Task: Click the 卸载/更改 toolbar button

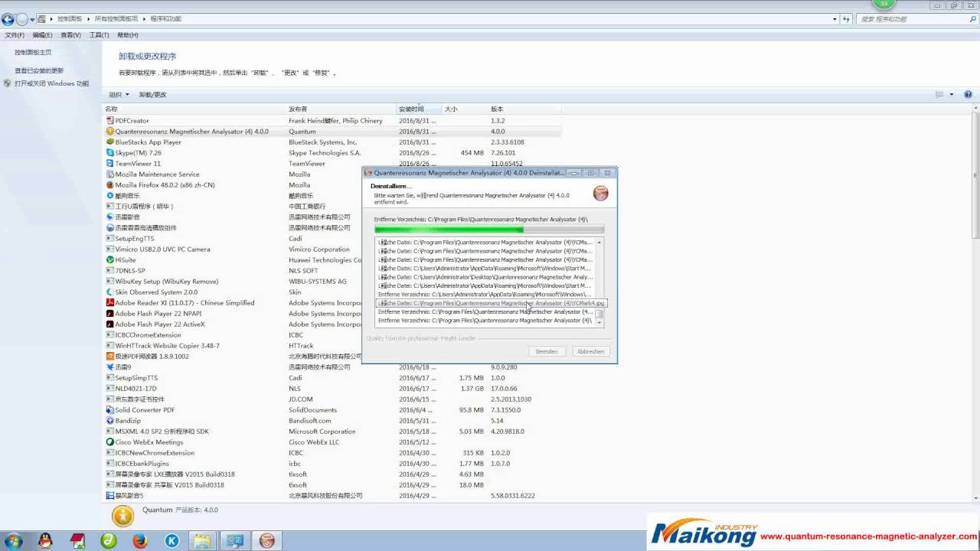Action: (x=152, y=95)
